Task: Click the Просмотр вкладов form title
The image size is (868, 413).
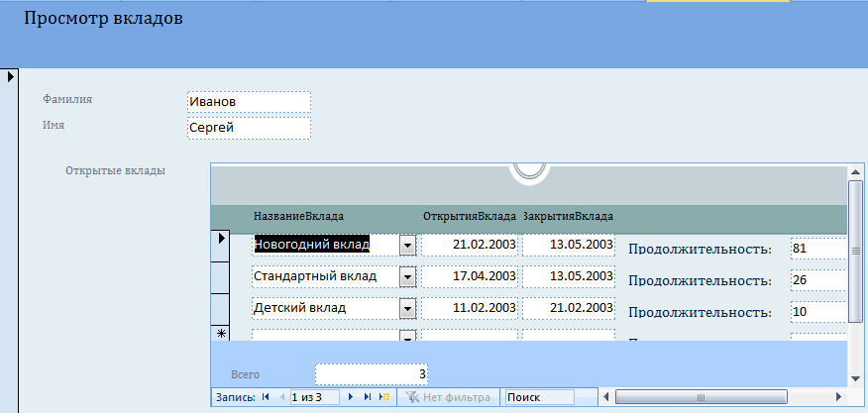Action: click(103, 18)
